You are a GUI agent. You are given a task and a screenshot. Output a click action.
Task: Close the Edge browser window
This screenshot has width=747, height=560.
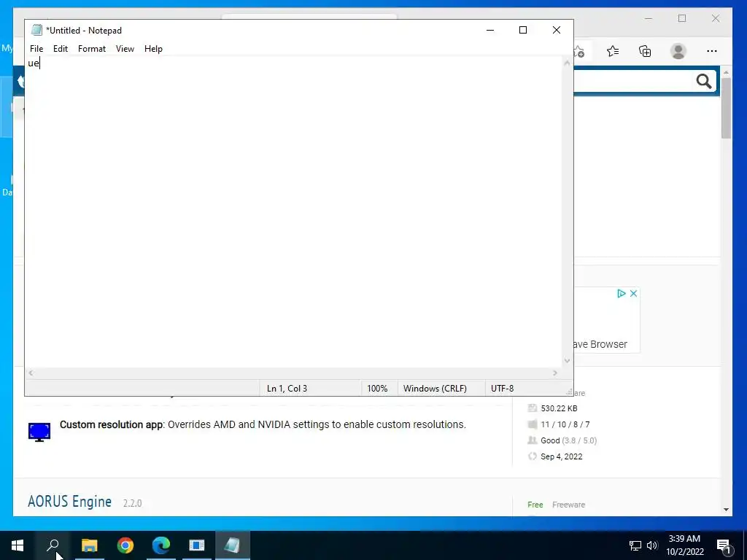(x=716, y=18)
